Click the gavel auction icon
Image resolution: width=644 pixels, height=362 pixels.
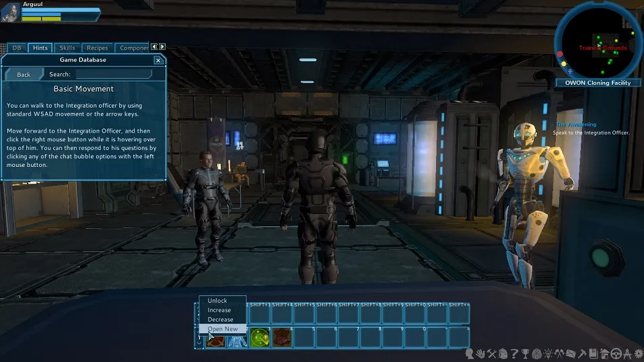click(582, 353)
